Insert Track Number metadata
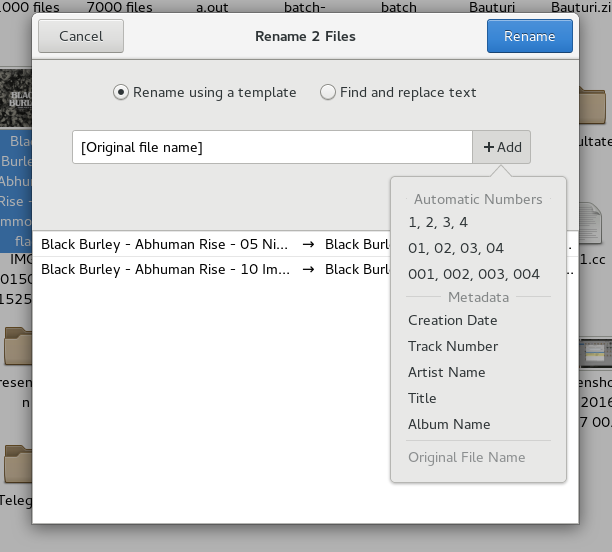612x552 pixels. (452, 346)
